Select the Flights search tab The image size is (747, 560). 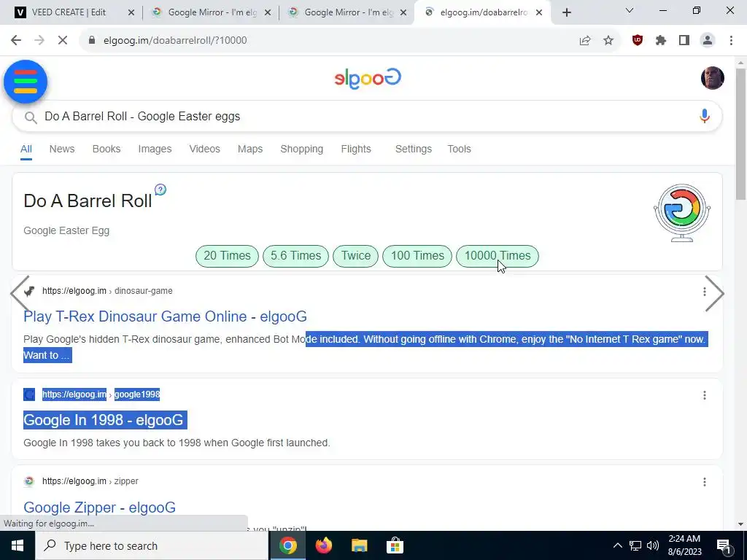point(356,149)
